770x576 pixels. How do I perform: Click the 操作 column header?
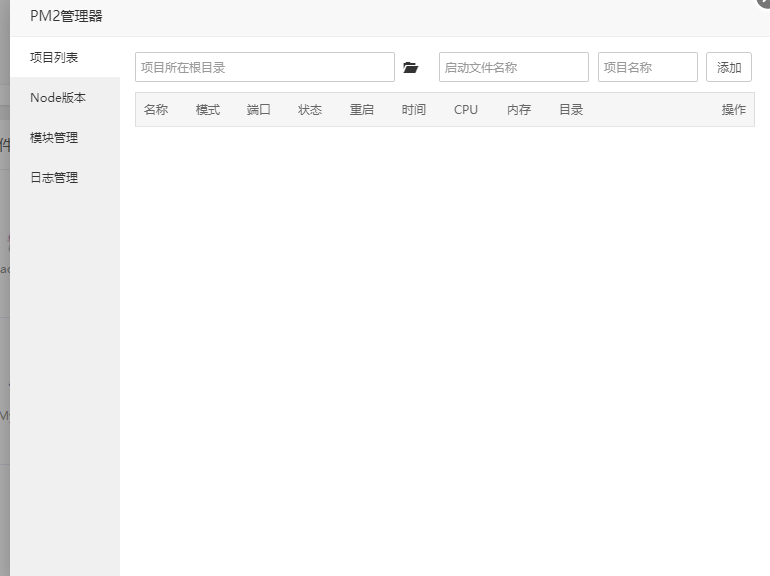coord(734,110)
